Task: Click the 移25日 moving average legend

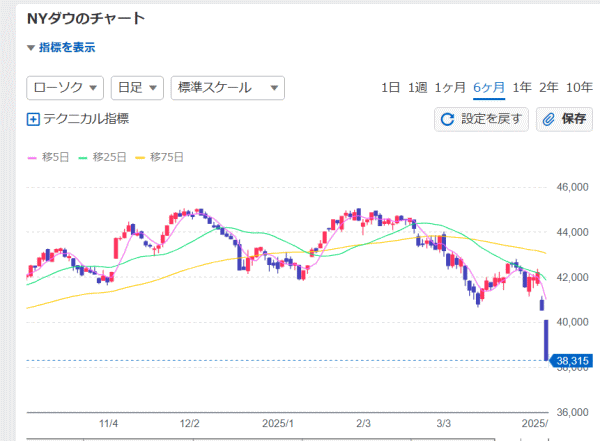Action: 103,157
